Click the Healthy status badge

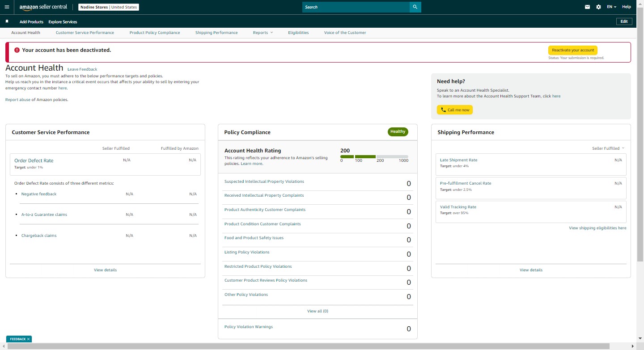tap(398, 132)
